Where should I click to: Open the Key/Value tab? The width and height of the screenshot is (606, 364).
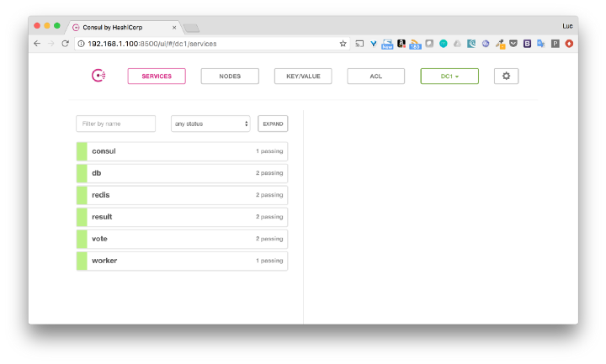[x=303, y=76]
